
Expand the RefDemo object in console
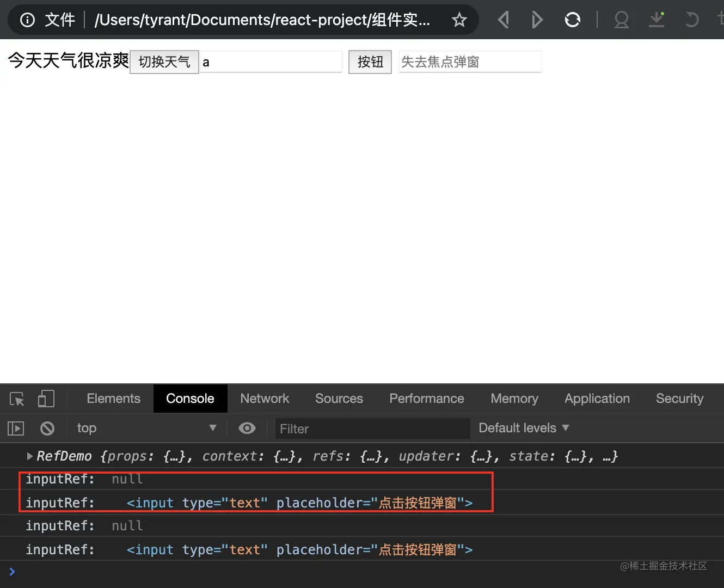30,456
